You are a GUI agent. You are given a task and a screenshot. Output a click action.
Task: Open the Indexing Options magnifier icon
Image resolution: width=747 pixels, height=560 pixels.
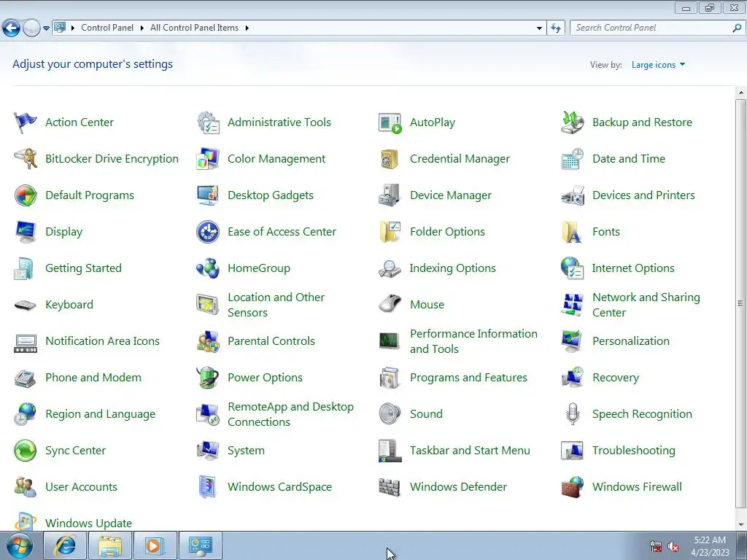coord(390,268)
